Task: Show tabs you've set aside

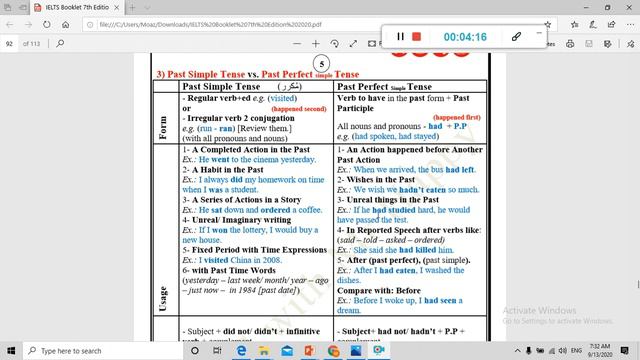Action: (8, 7)
